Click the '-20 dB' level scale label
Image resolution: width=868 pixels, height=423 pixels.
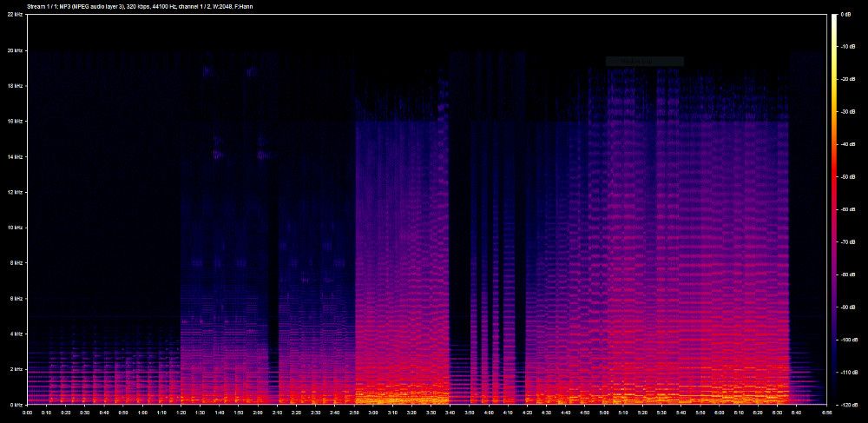coord(848,80)
